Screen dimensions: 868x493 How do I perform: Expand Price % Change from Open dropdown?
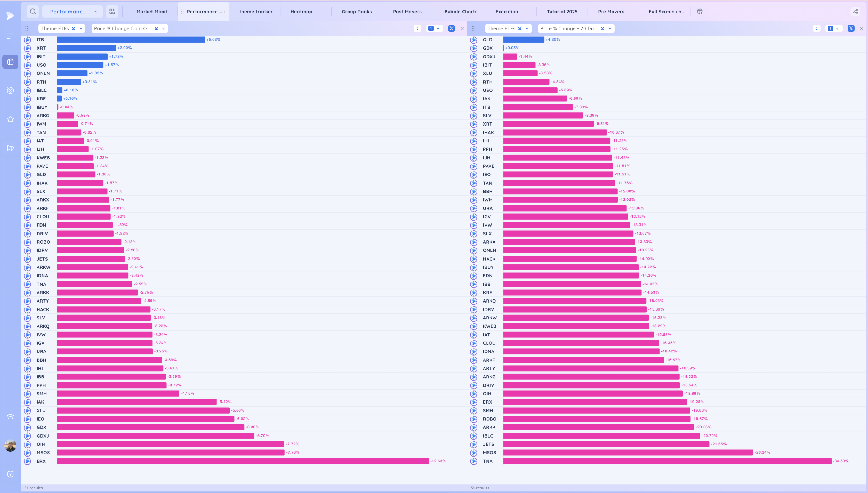click(x=163, y=28)
